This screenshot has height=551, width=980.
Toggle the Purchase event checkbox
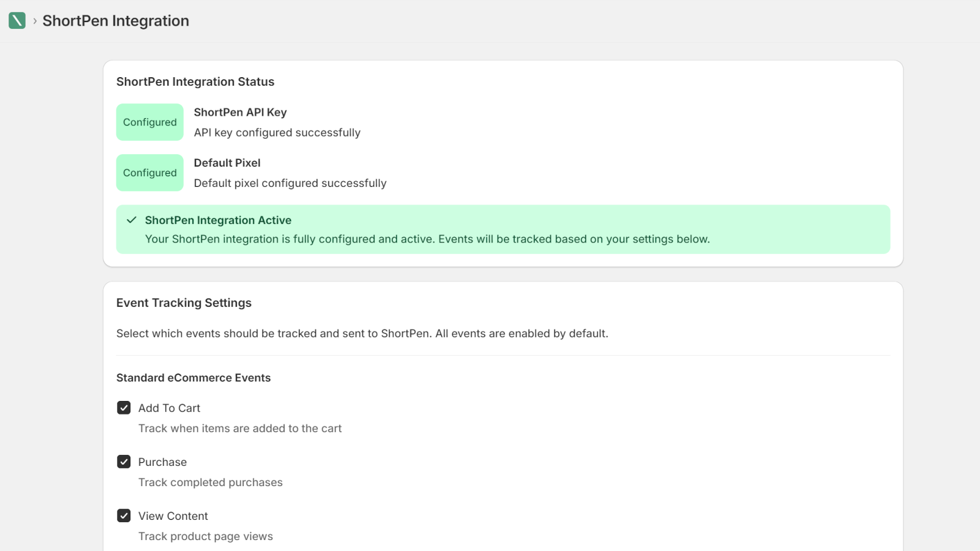(124, 462)
